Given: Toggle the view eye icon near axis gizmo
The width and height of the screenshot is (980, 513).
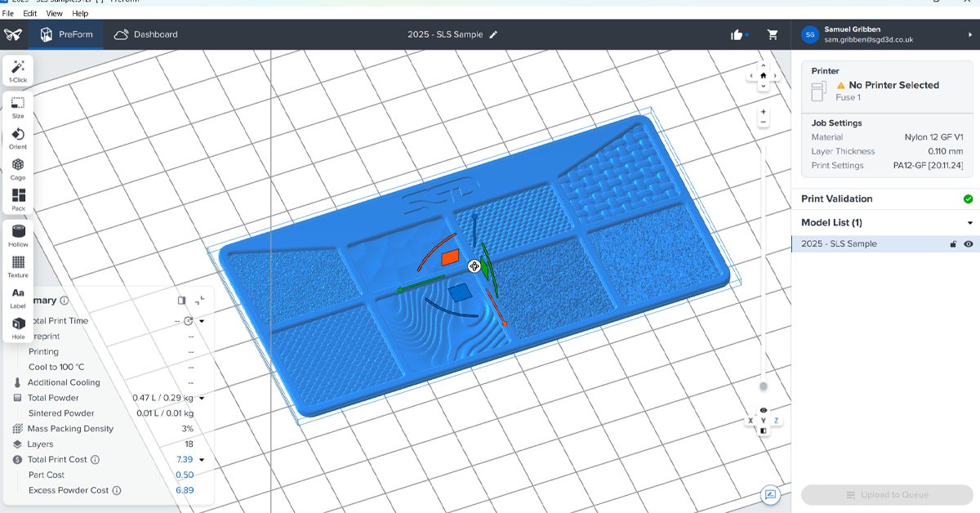Looking at the screenshot, I should click(x=764, y=410).
